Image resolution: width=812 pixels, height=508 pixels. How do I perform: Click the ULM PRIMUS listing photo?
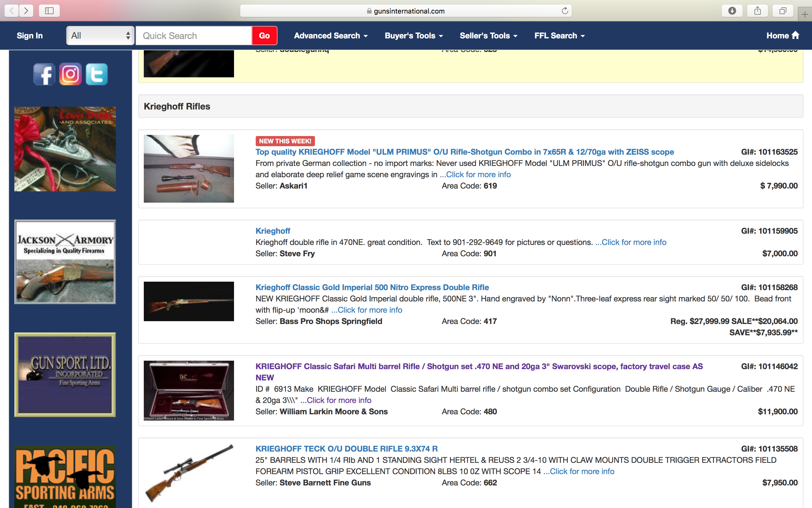coord(189,169)
